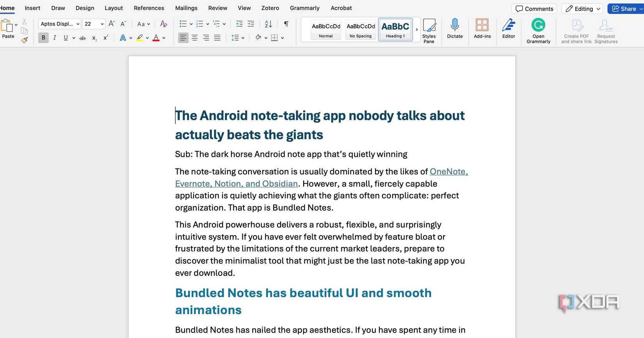Open the Styles Pane
Image resolution: width=644 pixels, height=338 pixels.
point(429,30)
